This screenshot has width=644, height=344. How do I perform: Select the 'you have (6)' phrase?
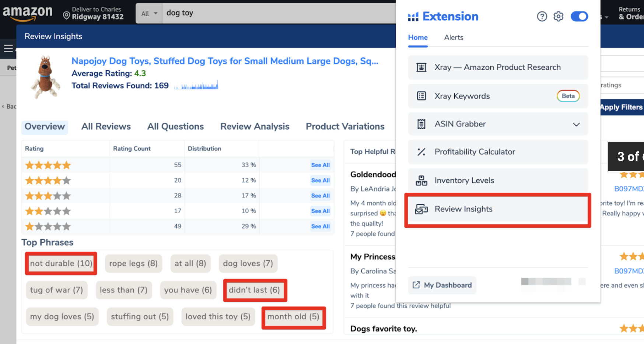pos(188,290)
